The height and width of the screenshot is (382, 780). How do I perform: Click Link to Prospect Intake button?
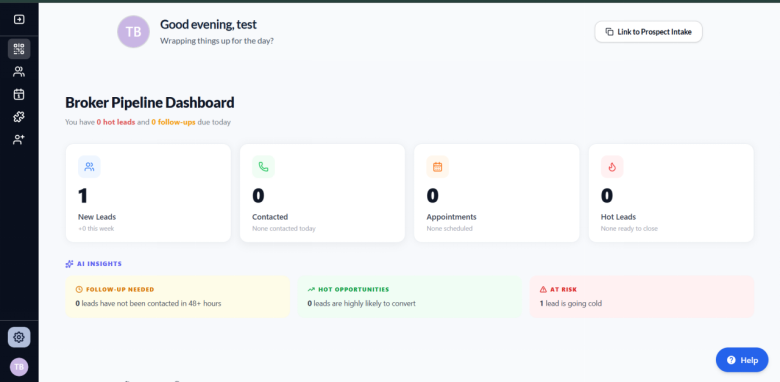[x=648, y=32]
